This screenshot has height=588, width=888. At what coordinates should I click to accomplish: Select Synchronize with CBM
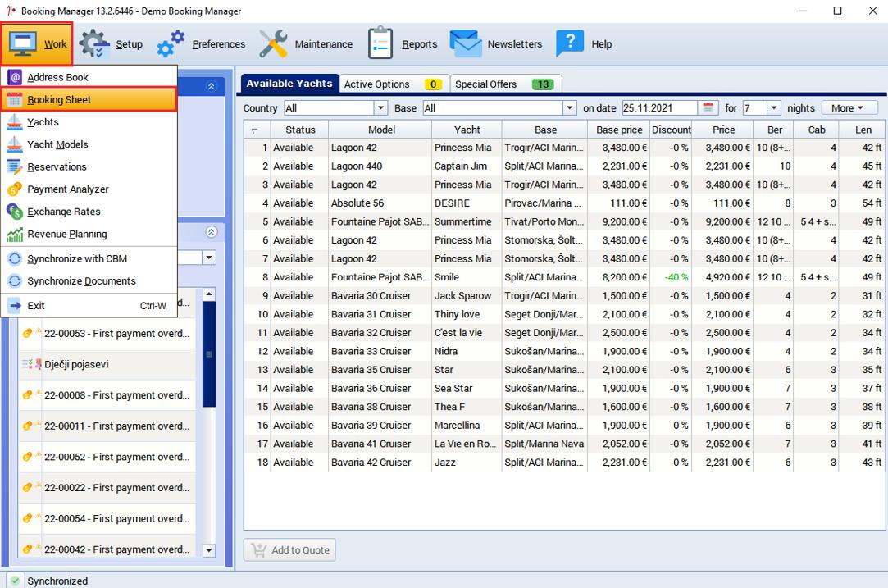89,258
